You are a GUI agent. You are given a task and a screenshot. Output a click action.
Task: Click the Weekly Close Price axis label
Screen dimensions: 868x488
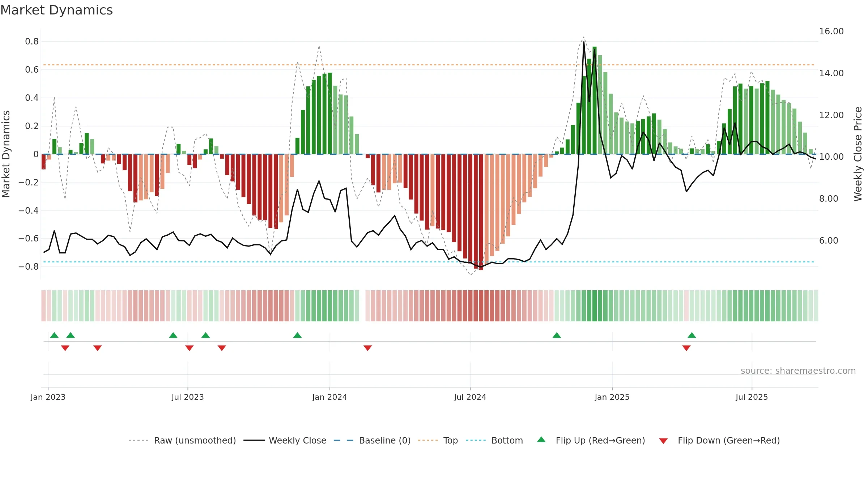[858, 154]
